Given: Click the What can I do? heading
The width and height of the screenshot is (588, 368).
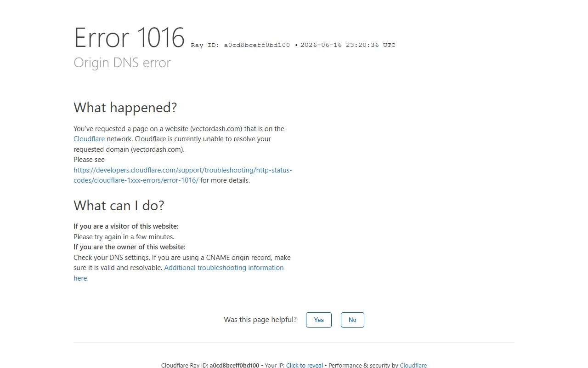Looking at the screenshot, I should (119, 206).
